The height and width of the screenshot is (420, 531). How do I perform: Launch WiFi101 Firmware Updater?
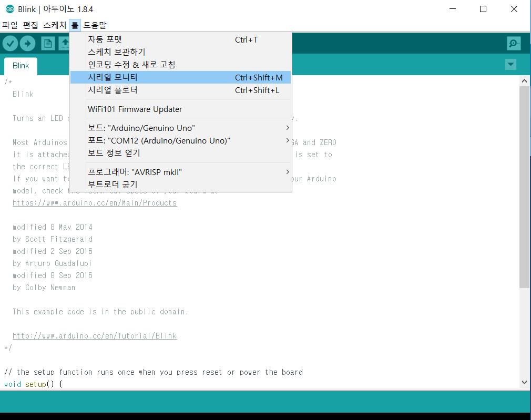[180, 109]
